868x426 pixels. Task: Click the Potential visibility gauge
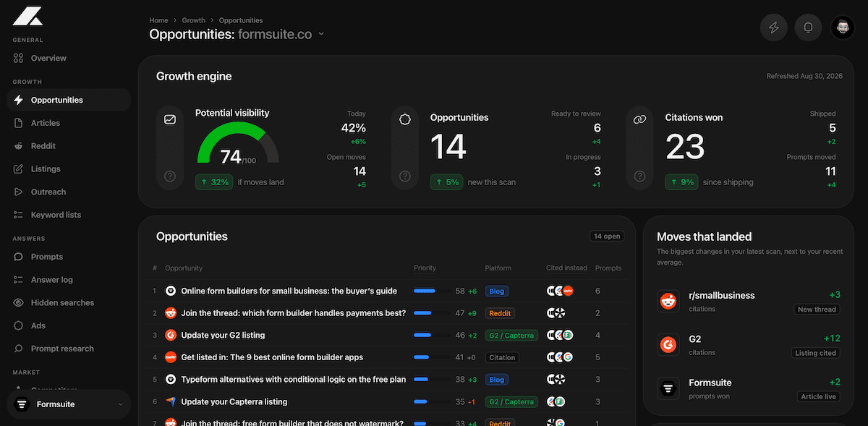coord(238,142)
